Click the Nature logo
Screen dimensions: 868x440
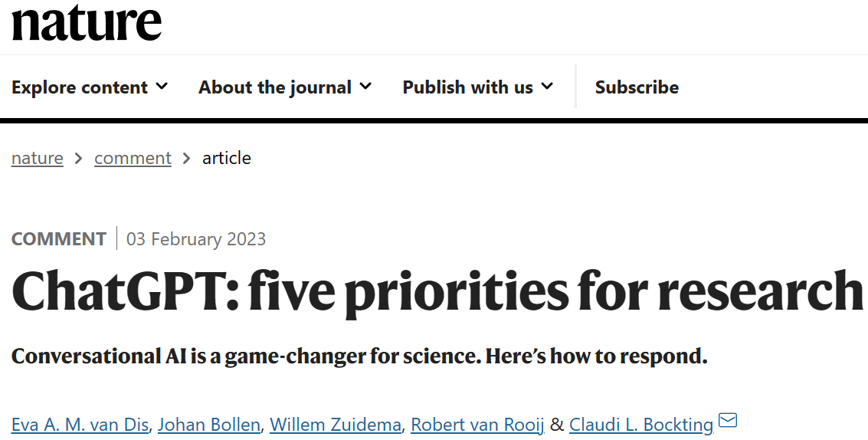click(x=87, y=21)
